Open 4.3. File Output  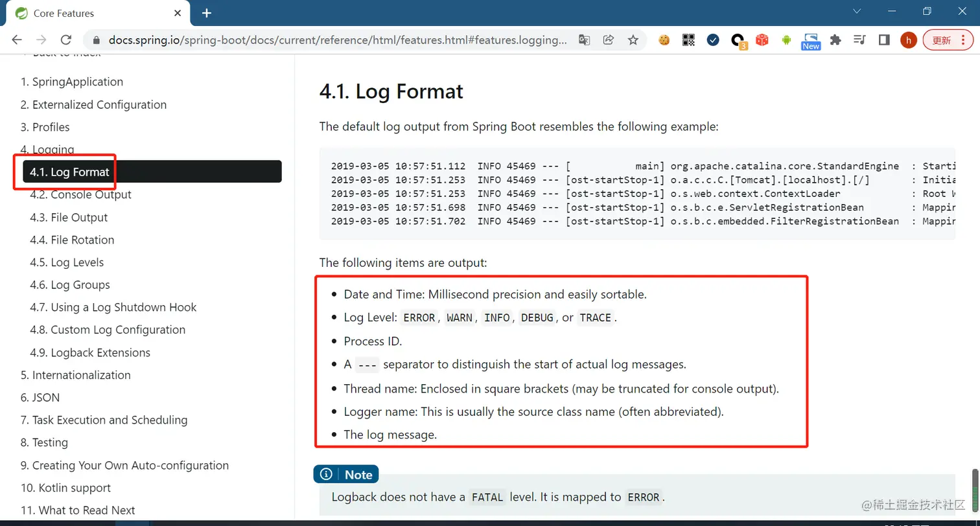69,217
